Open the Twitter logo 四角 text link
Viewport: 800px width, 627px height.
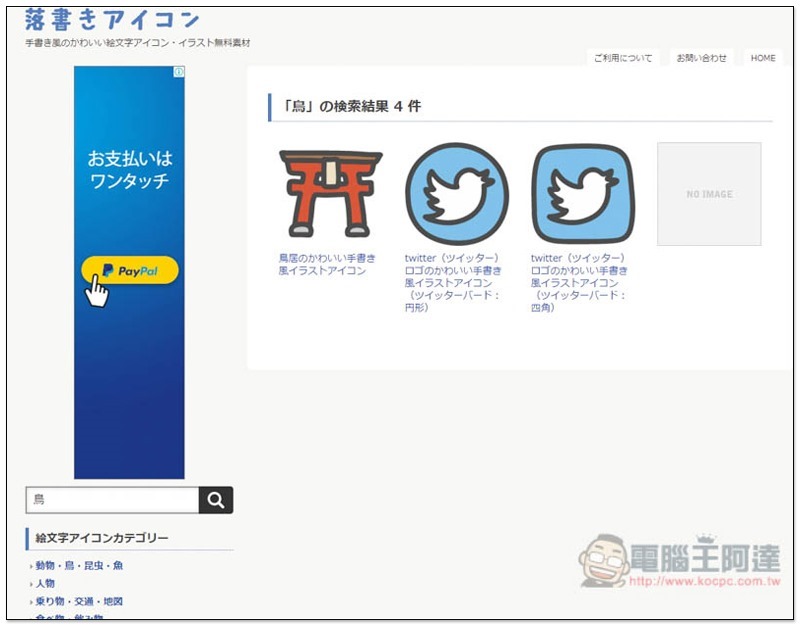click(x=579, y=283)
